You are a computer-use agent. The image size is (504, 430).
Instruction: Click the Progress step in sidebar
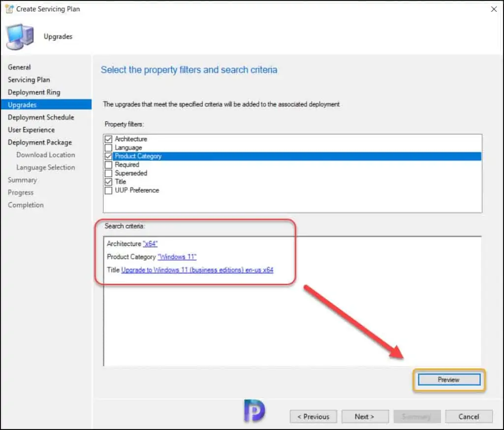[21, 192]
